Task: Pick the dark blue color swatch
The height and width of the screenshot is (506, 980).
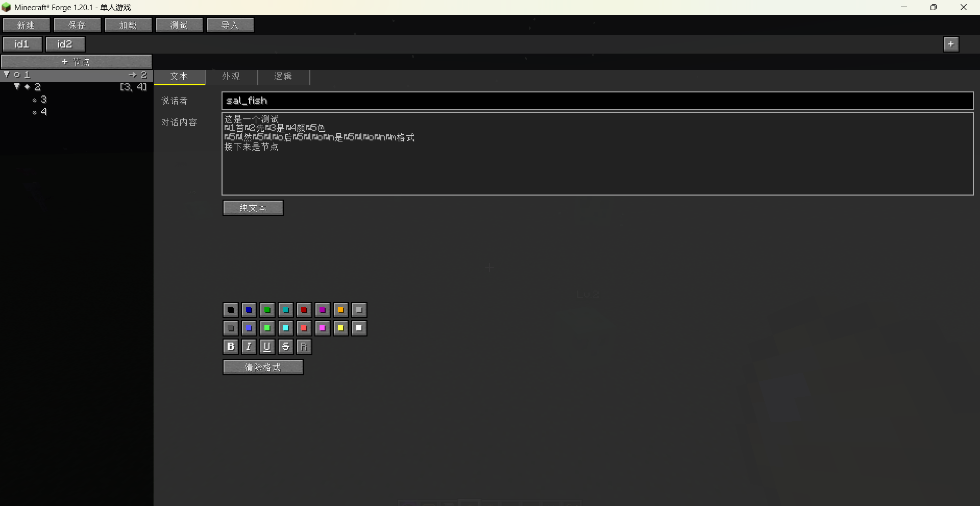Action: [249, 310]
